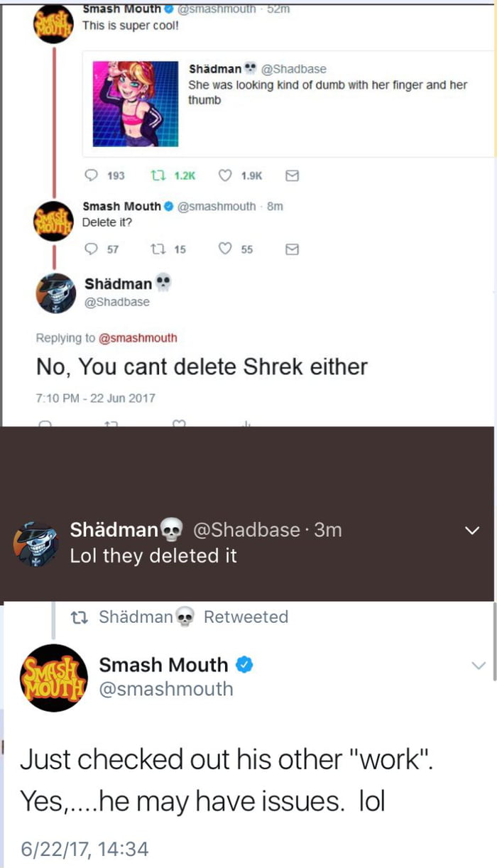Like the tweet with 1.9K hearts
This screenshot has width=497, height=868.
224,175
